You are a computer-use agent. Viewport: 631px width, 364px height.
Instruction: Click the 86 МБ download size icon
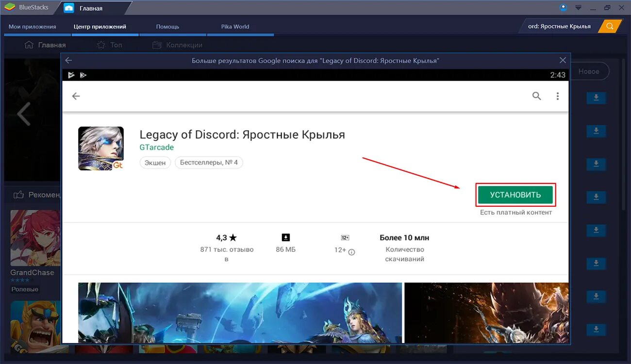pyautogui.click(x=286, y=237)
